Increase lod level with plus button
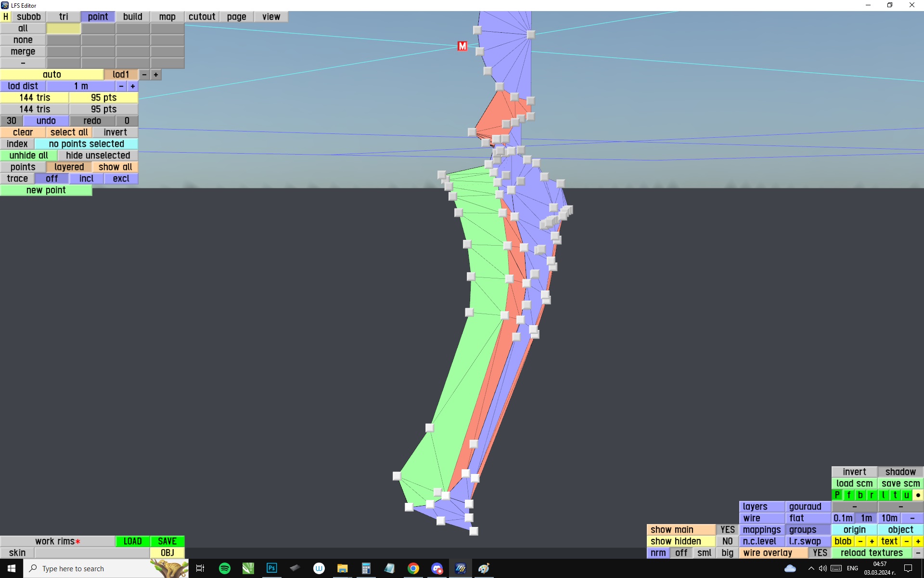Screen dimensions: 924x578 point(155,75)
